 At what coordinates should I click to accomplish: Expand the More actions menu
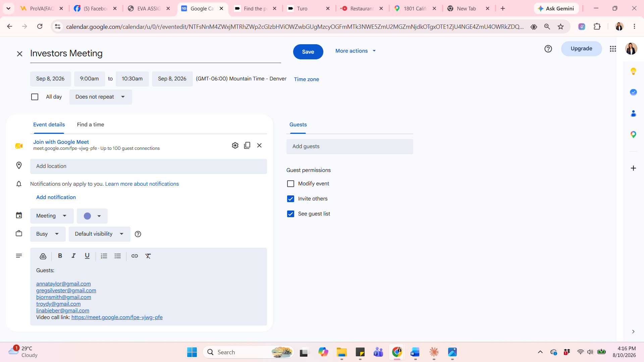coord(356,51)
